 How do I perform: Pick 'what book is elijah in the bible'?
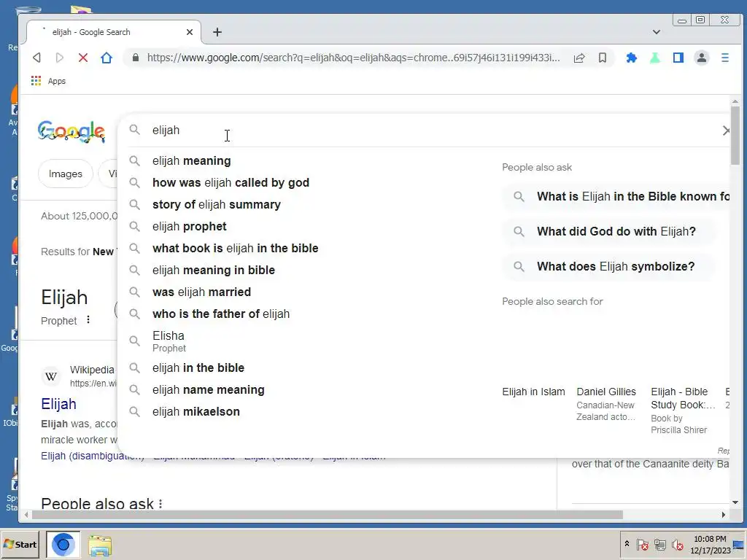[x=235, y=249]
